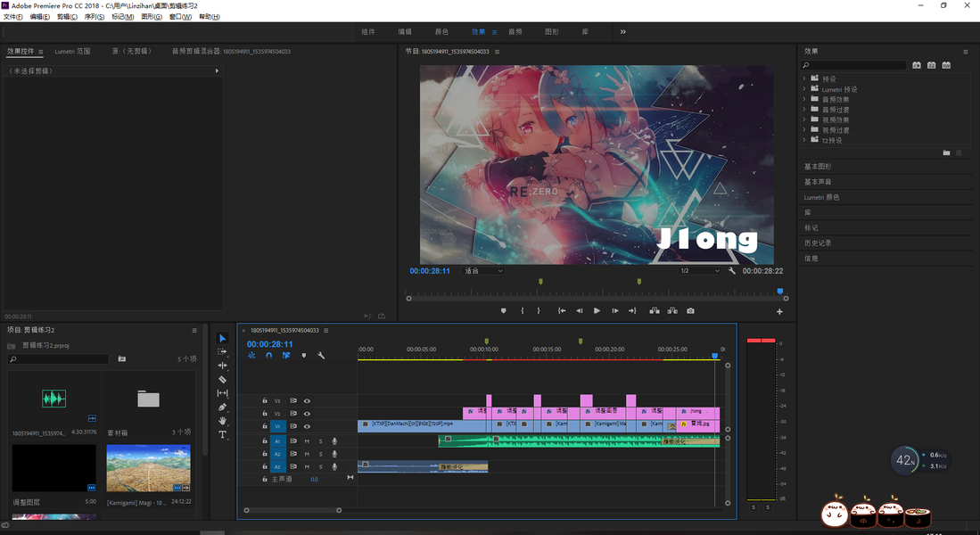Enable voice-over record on track A3
This screenshot has width=980, height=535.
[334, 467]
